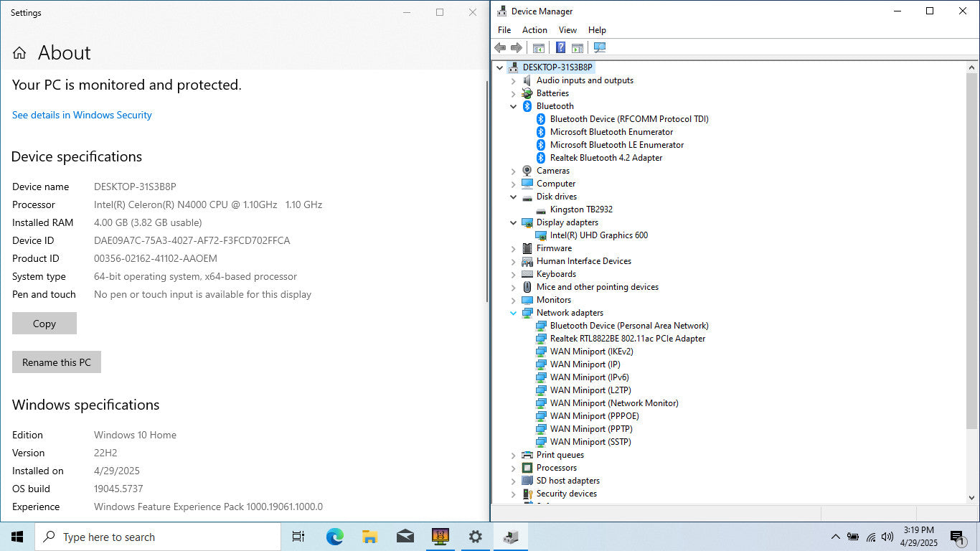The image size is (980, 551).
Task: Click the Show/Hide Console Tree toolbar icon
Action: (x=538, y=48)
